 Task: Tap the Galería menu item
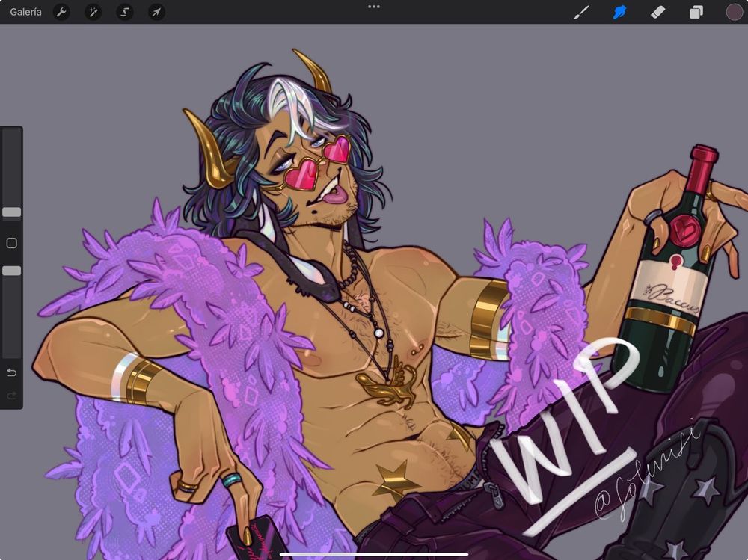point(25,12)
